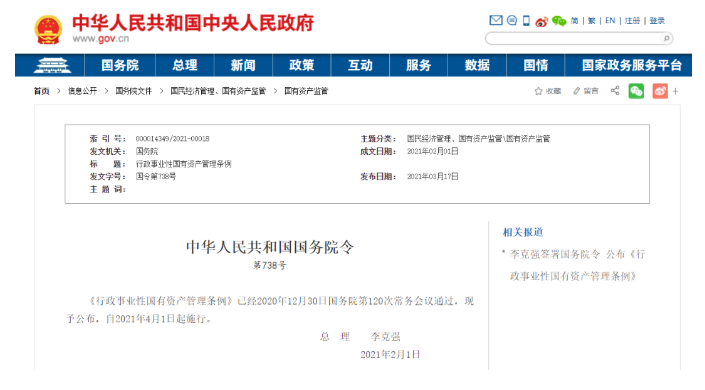Image resolution: width=705 pixels, height=390 pixels.
Task: Click the 相关报道 heading
Action: coord(523,233)
